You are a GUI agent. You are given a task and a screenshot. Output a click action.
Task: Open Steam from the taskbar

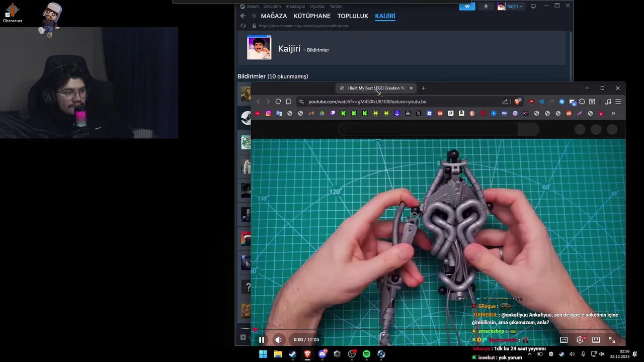coord(292,354)
